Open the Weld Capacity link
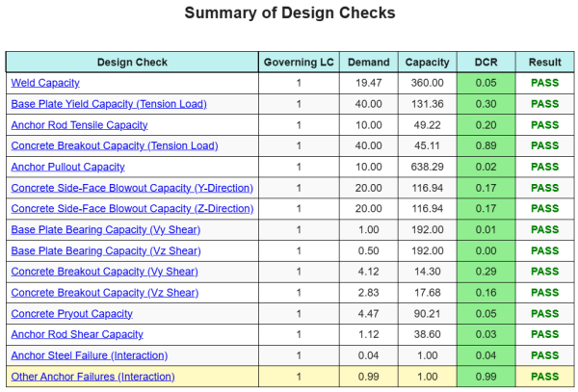The image size is (578, 392). (x=45, y=84)
